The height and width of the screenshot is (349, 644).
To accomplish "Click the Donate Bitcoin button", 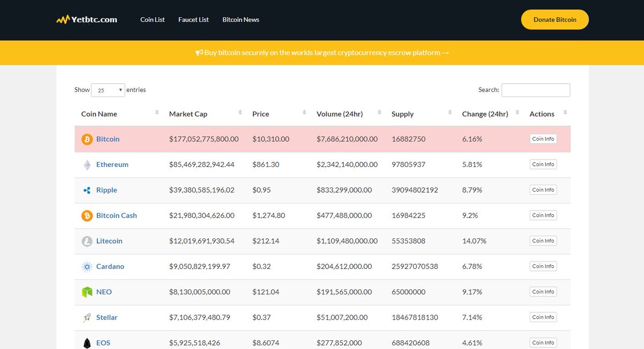I will pos(555,19).
